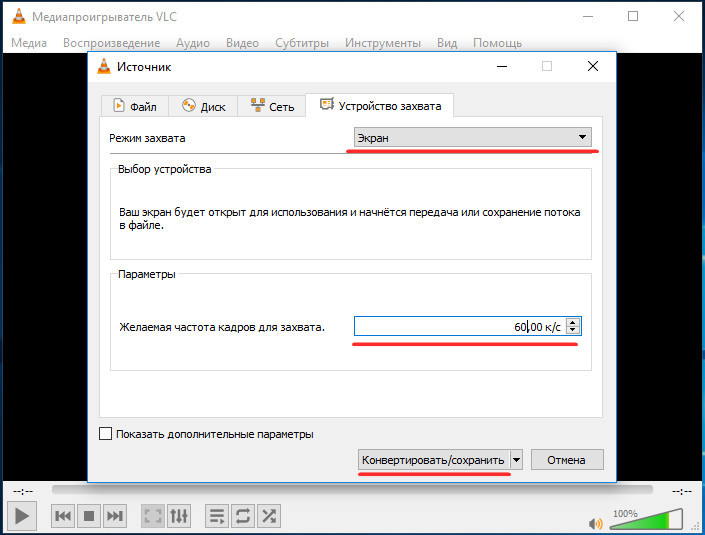
Task: Click the playback seek bar
Action: (x=352, y=489)
